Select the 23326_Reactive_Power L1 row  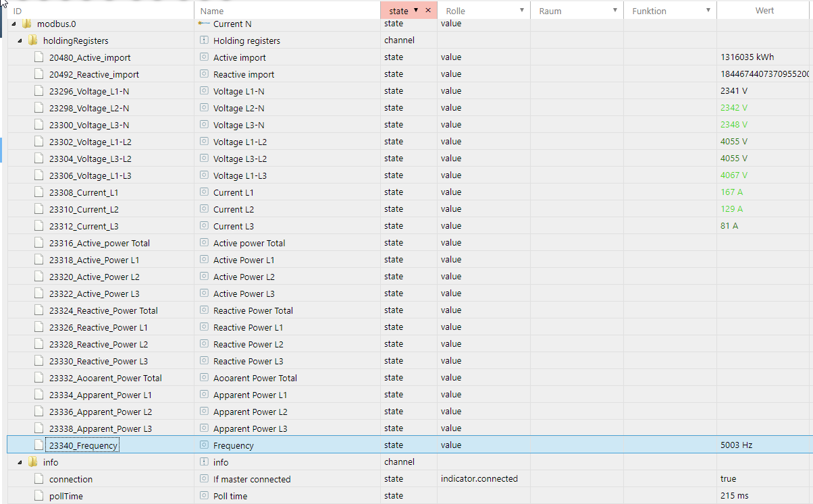(x=410, y=327)
